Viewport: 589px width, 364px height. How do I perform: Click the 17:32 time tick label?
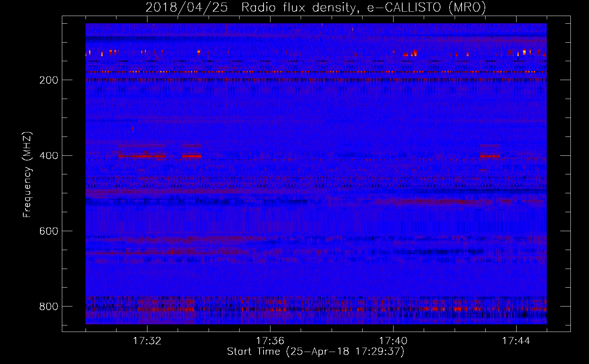click(x=147, y=341)
